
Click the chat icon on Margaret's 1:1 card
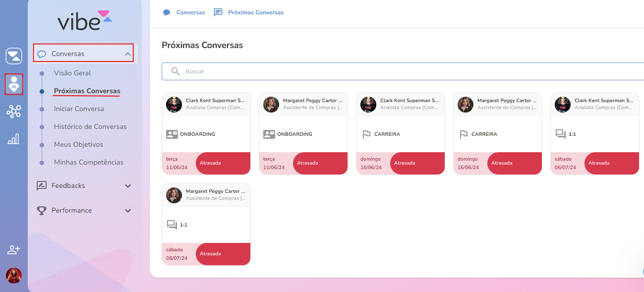(172, 225)
